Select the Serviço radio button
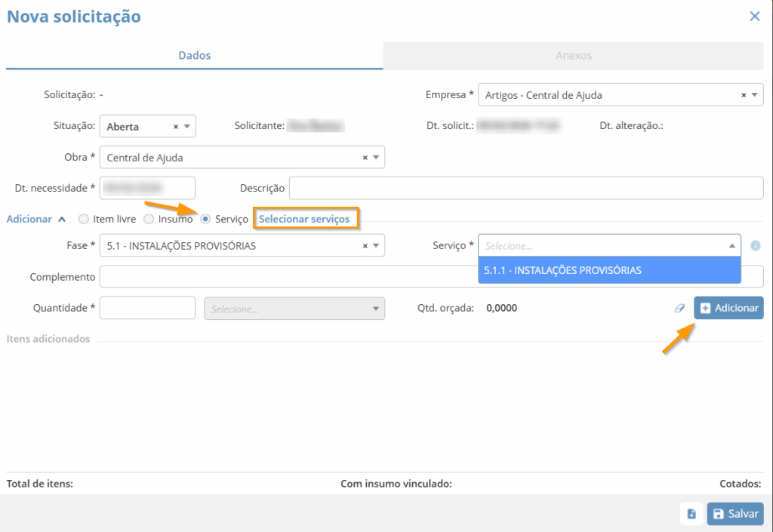The image size is (773, 532). [x=205, y=219]
